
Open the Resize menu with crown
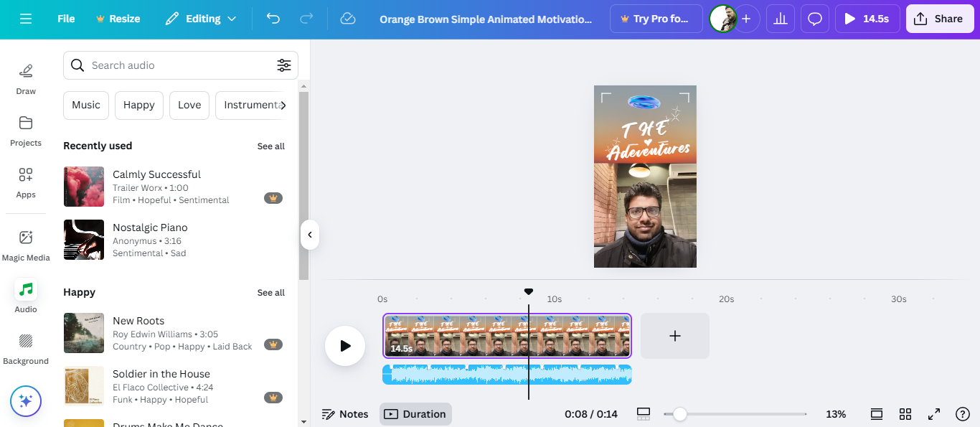pos(118,19)
